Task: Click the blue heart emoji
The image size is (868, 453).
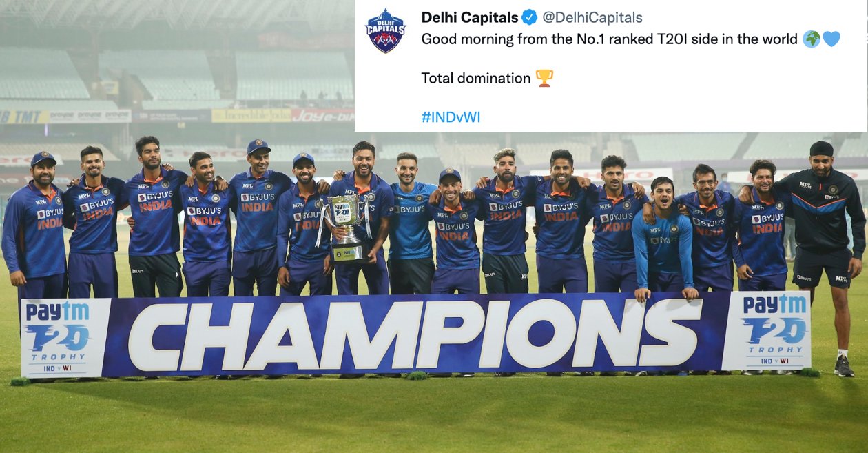Action: [x=831, y=39]
